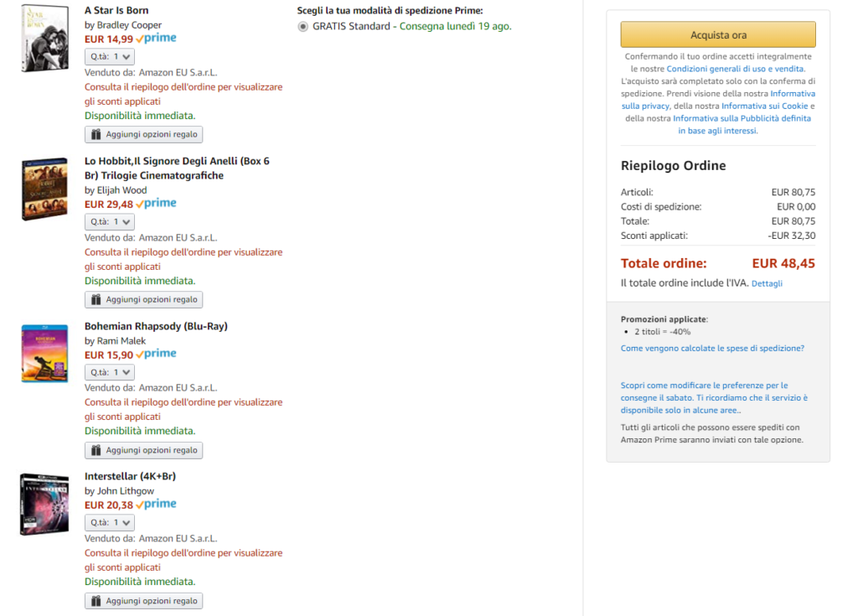
Task: Change quantity for Interstellar (4K+Br)
Action: click(110, 523)
